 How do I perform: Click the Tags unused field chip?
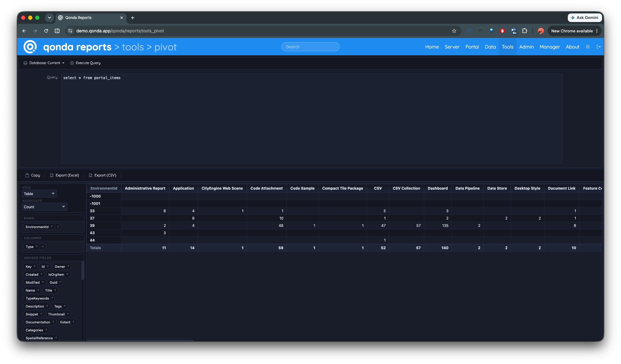(x=59, y=306)
